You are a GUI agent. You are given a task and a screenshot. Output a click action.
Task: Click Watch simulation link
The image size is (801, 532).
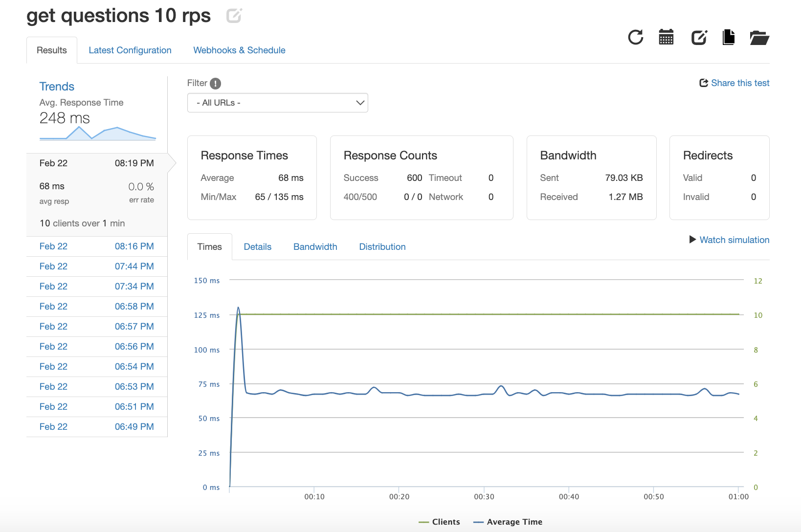[734, 240]
